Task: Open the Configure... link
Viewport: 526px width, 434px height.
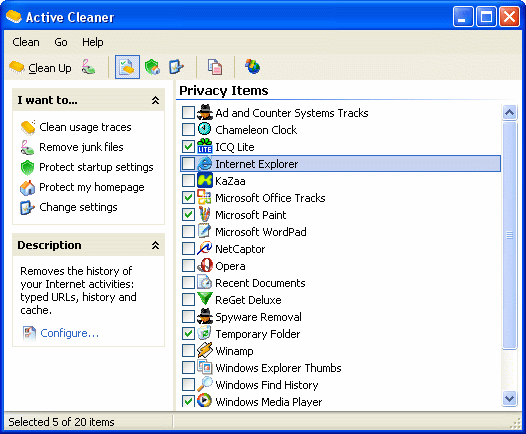Action: 69,333
